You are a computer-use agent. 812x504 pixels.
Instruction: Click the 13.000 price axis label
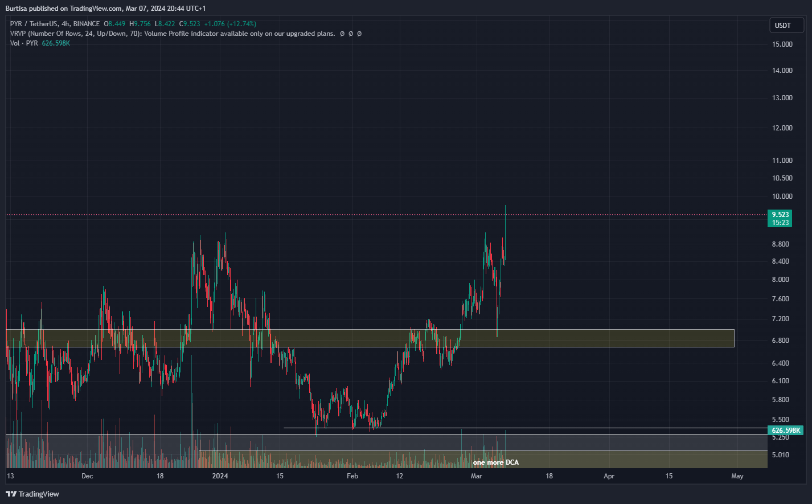coord(782,98)
